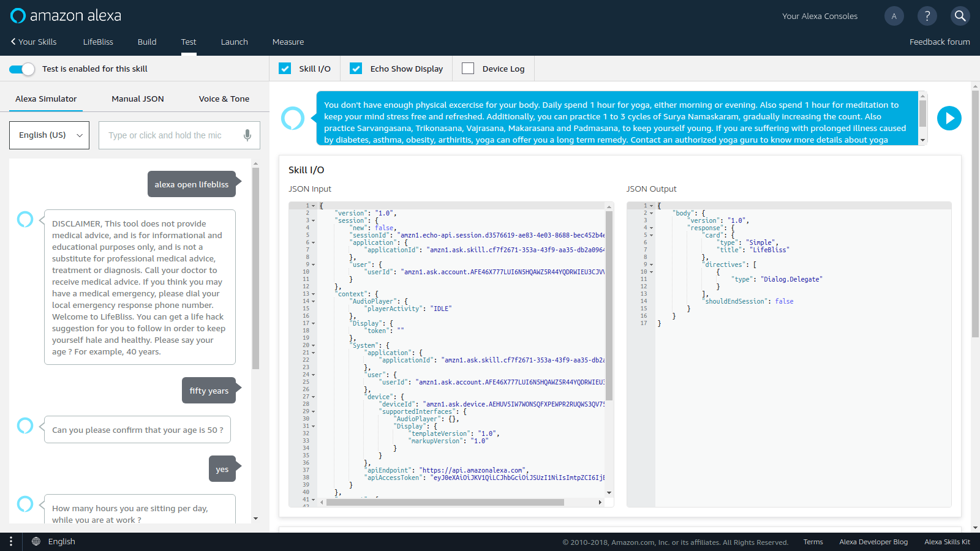Image resolution: width=980 pixels, height=551 pixels.
Task: Click the microphone icon in the utterance box
Action: (x=247, y=135)
